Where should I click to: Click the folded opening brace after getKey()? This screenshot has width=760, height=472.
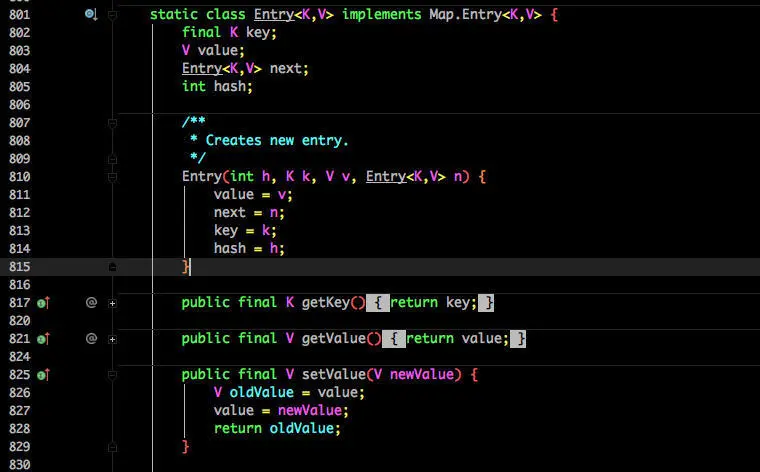(378, 303)
